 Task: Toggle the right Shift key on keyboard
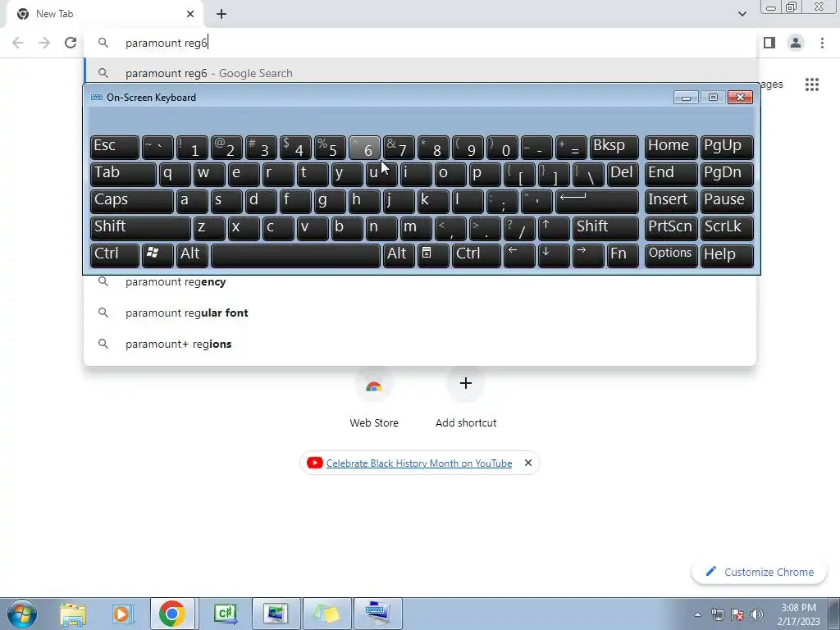pyautogui.click(x=605, y=228)
